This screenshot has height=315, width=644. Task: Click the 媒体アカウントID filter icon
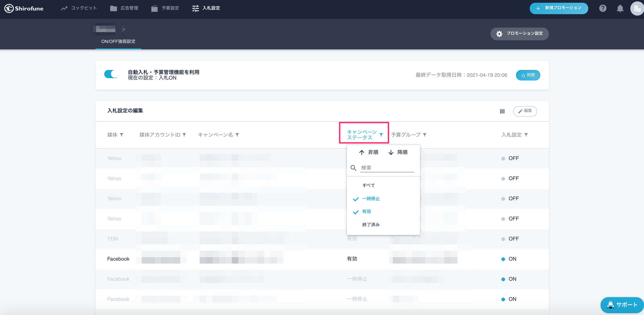point(184,135)
